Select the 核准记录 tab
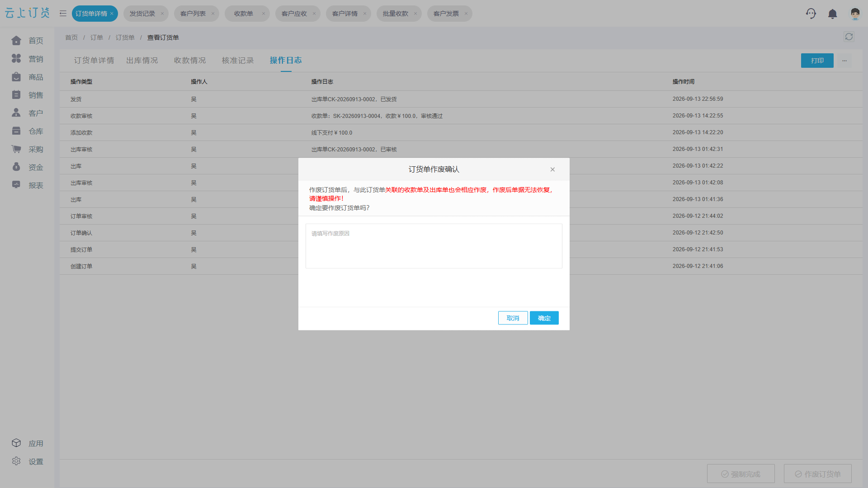 coord(238,61)
